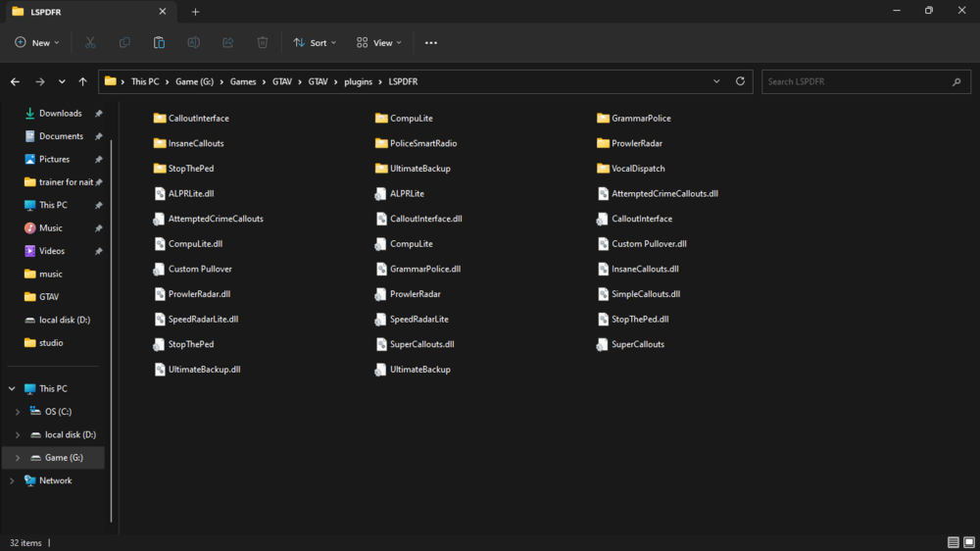Click the Copy icon in toolbar
Screen dimensions: 980x551
(124, 42)
